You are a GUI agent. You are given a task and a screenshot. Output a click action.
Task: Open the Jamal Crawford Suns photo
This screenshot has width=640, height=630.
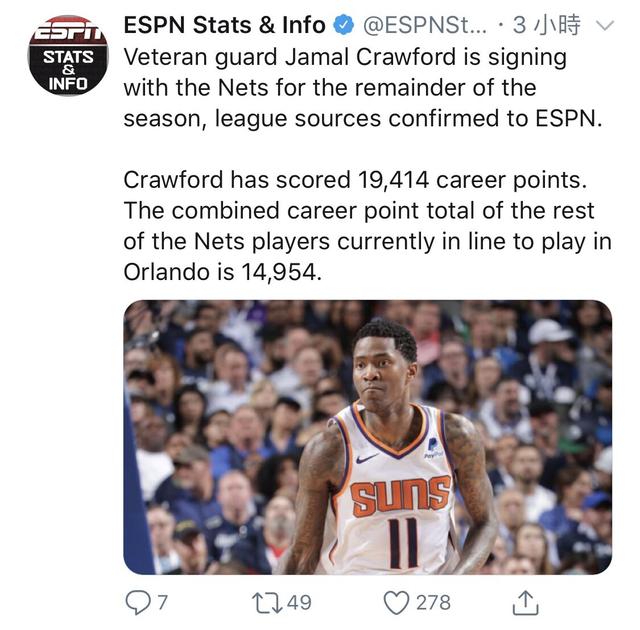[x=367, y=437]
